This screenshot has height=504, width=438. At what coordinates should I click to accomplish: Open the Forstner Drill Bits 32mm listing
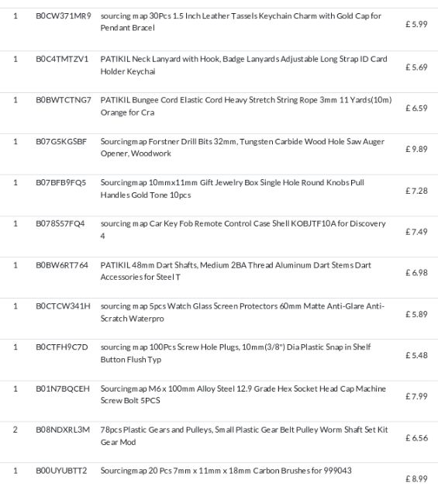pyautogui.click(x=243, y=147)
